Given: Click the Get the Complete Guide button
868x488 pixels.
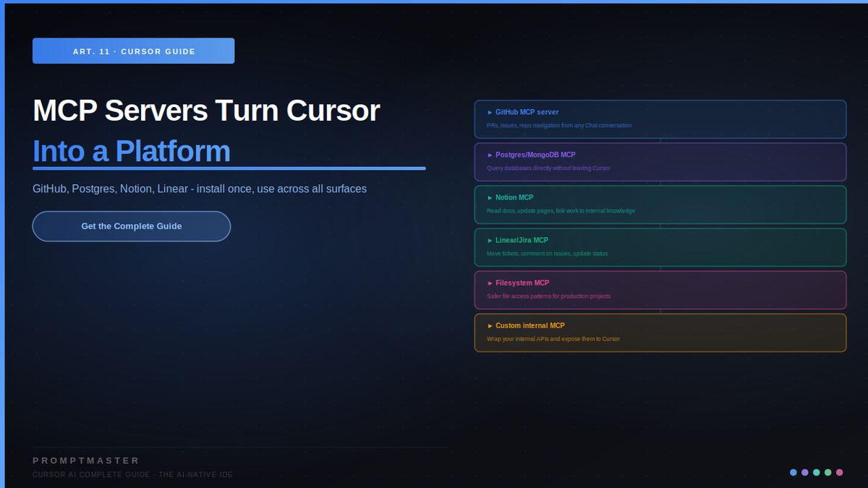Looking at the screenshot, I should (132, 226).
